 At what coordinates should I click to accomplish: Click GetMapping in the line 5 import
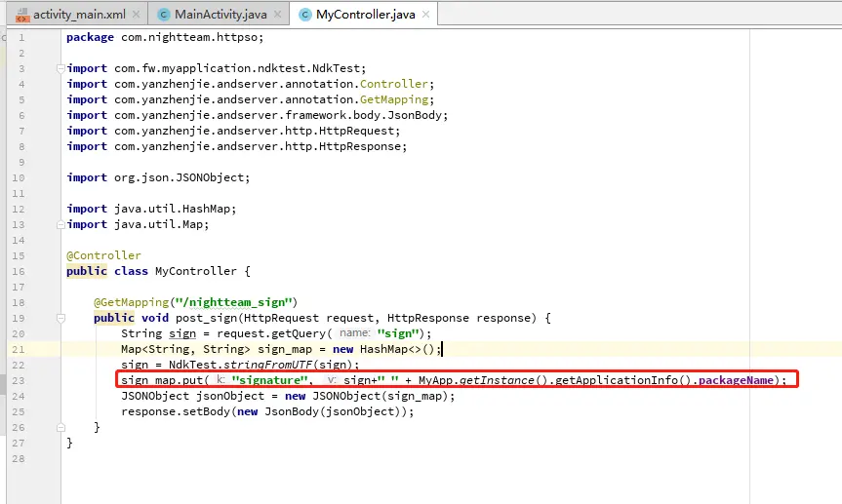pyautogui.click(x=393, y=99)
